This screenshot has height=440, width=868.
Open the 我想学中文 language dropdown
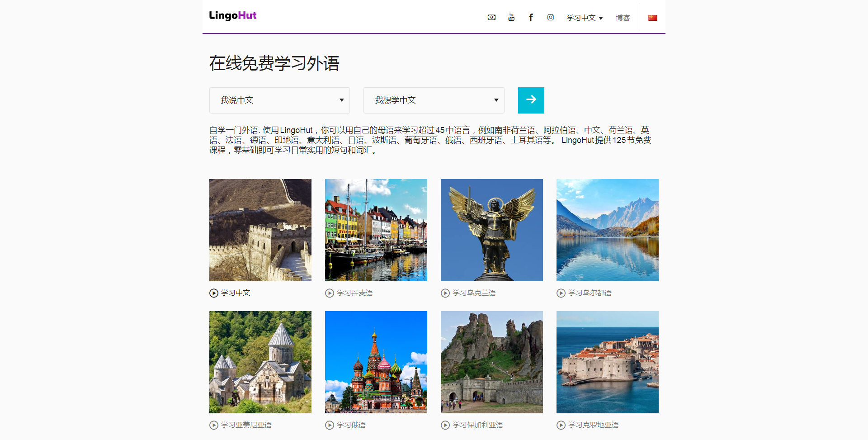coord(434,100)
